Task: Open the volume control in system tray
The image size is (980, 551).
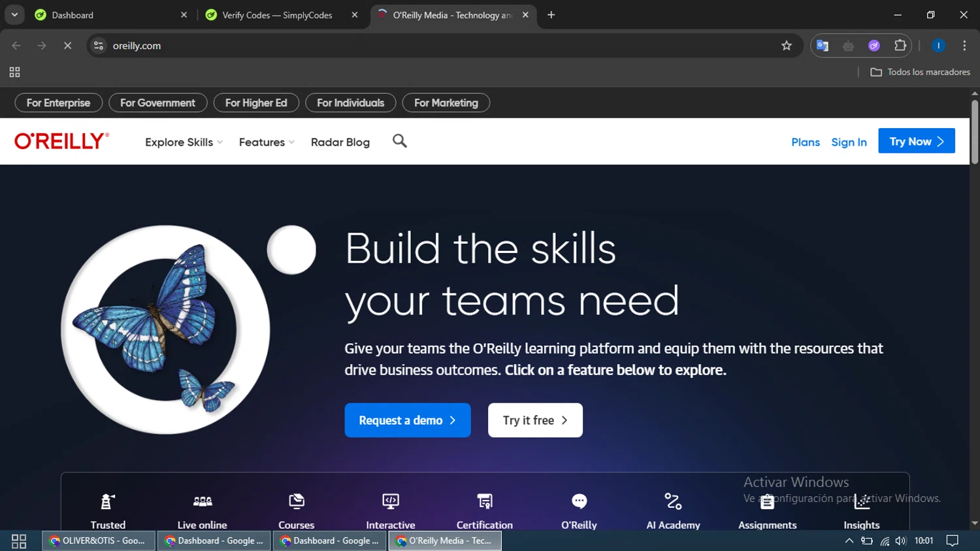Action: [901, 541]
